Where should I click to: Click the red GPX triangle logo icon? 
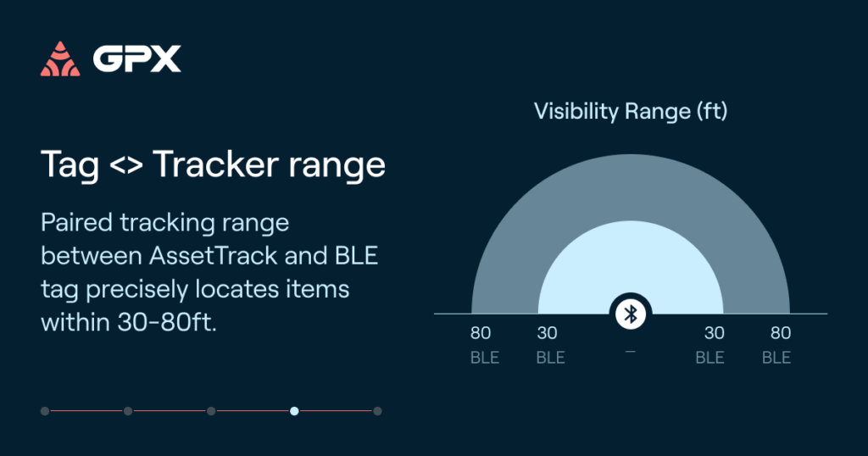coord(60,58)
